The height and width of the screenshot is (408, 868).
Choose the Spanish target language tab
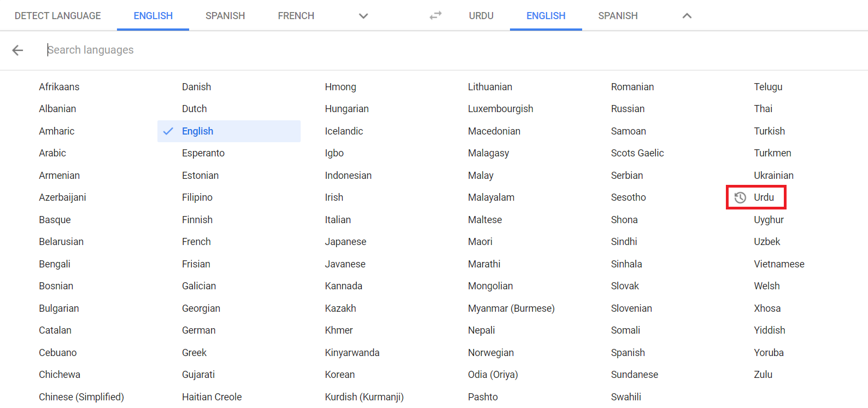[618, 16]
